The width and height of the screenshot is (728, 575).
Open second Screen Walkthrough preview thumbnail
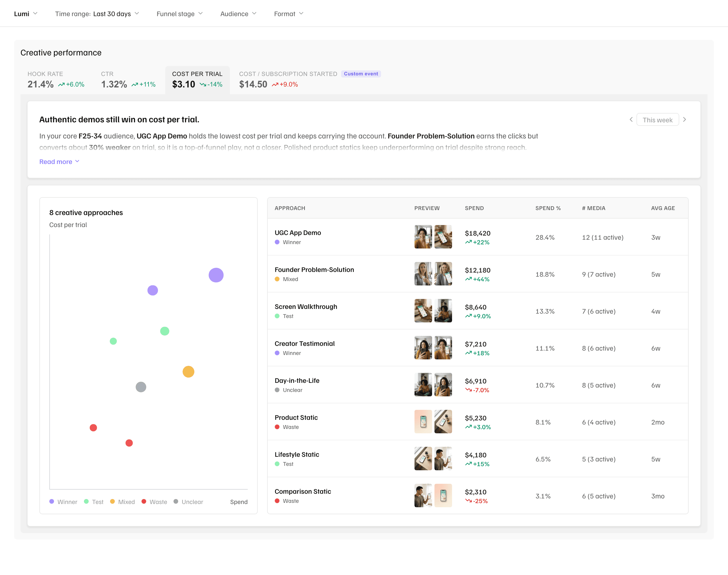click(443, 311)
